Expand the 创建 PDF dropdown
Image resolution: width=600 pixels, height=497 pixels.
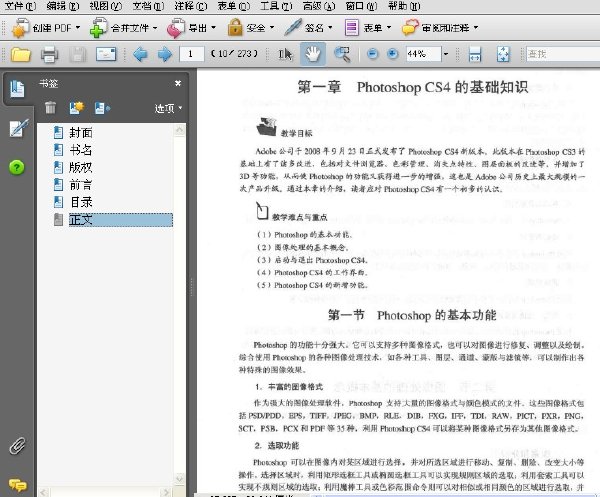[x=78, y=28]
